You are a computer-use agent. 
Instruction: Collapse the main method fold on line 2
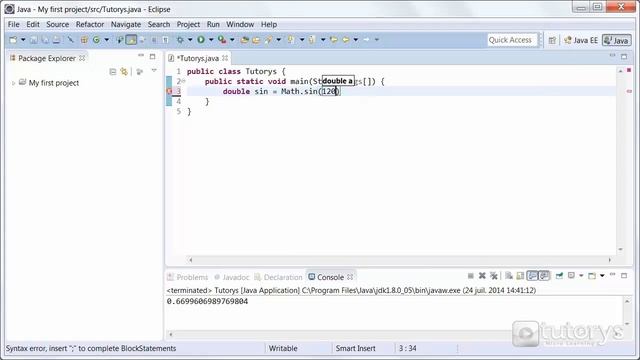(184, 81)
